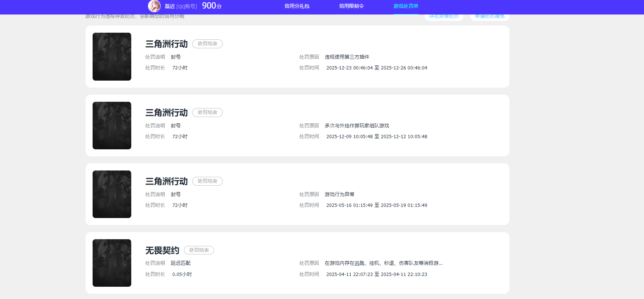Click 三角洲行动 title with 多次与外挂作弊玩家 reason
This screenshot has width=644, height=299.
[x=166, y=113]
